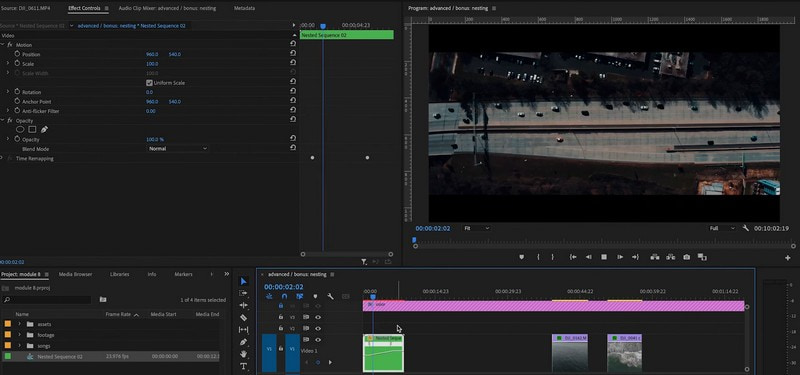Switch to Libraries tab

pyautogui.click(x=119, y=274)
